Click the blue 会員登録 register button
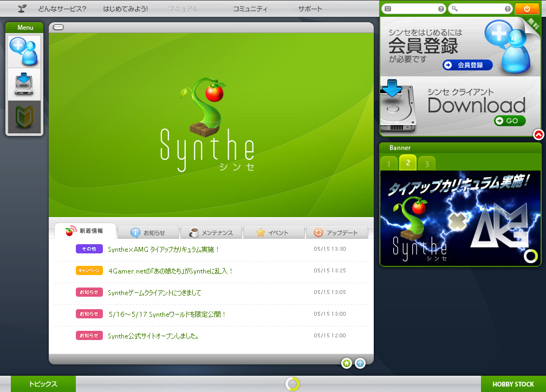The height and width of the screenshot is (392, 546). coord(467,65)
